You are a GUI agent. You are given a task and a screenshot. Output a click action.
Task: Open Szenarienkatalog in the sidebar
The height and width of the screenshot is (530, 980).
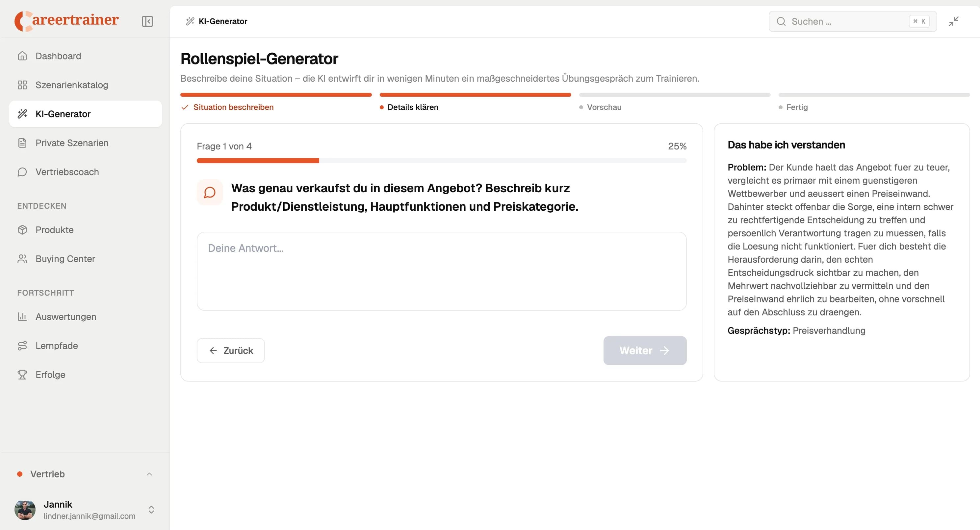(x=86, y=85)
